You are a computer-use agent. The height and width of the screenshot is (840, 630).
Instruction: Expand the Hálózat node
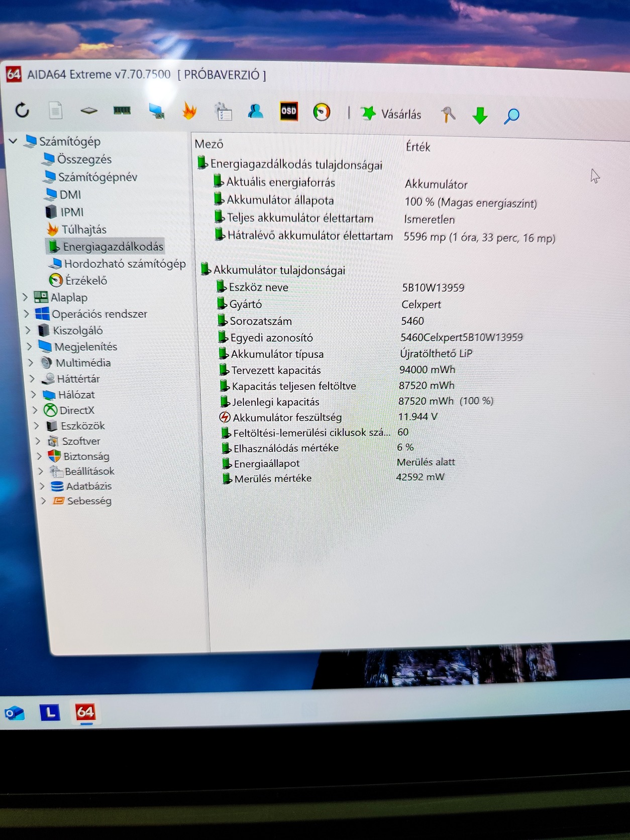point(34,395)
